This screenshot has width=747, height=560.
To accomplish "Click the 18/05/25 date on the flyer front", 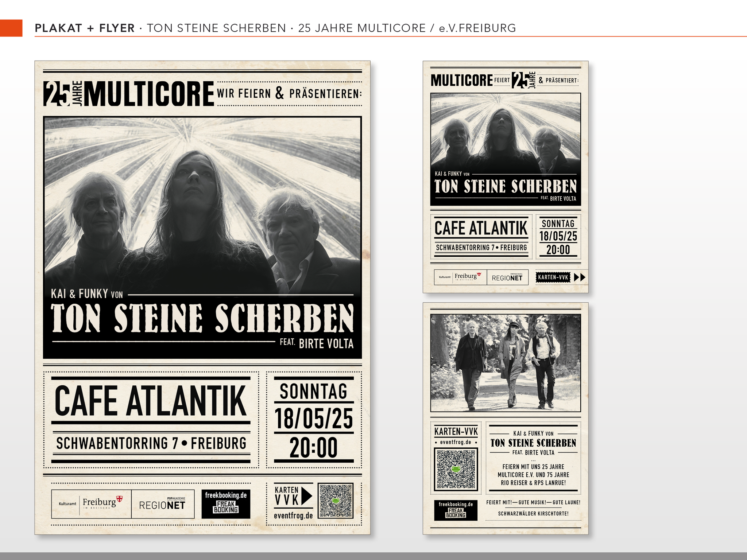I will pyautogui.click(x=558, y=236).
